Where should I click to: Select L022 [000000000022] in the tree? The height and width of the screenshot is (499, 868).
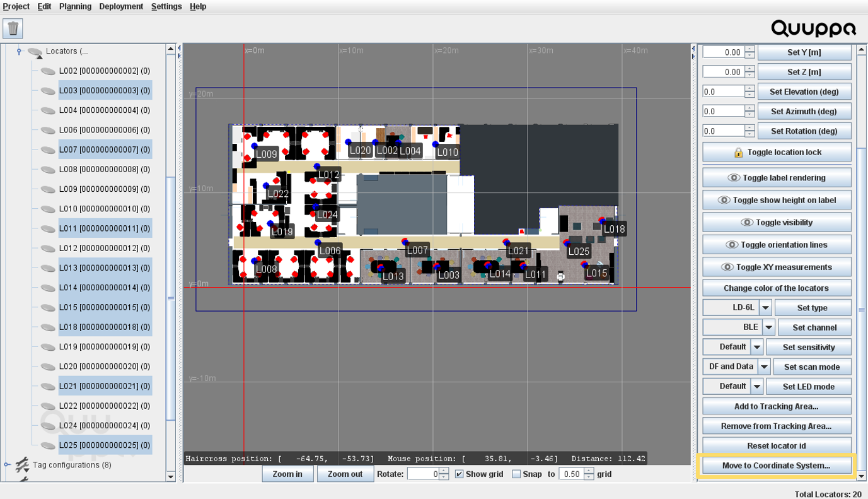(105, 406)
